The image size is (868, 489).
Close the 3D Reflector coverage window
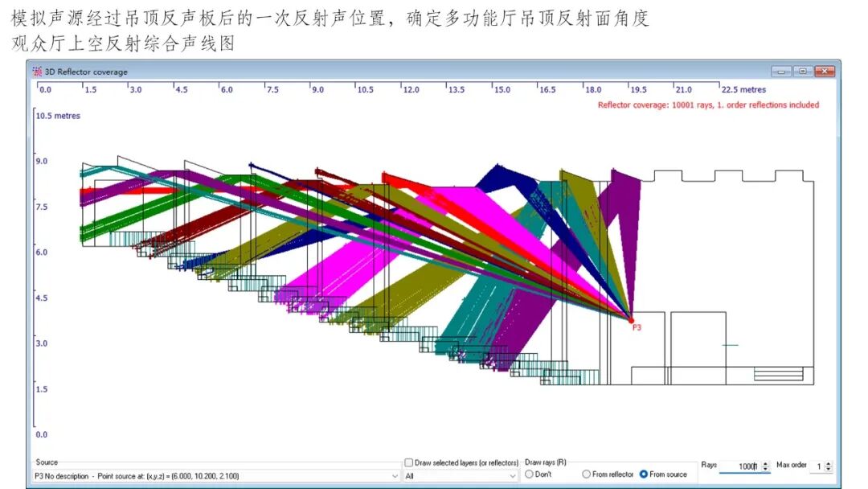point(825,72)
